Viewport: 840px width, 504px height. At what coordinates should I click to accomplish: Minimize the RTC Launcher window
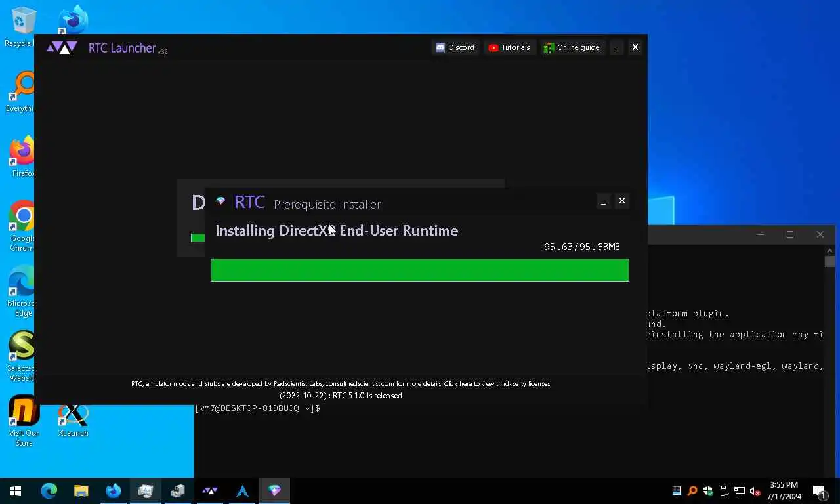pyautogui.click(x=616, y=47)
